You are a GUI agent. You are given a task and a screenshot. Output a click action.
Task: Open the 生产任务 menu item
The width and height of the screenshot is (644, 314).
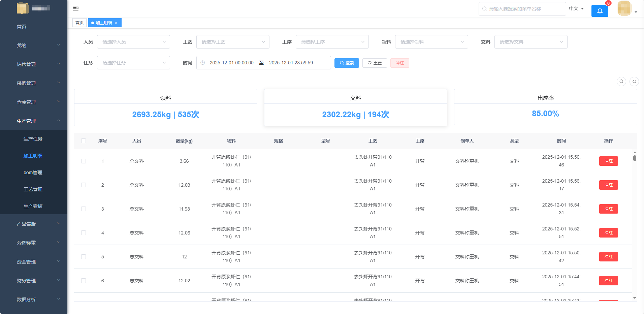[33, 139]
